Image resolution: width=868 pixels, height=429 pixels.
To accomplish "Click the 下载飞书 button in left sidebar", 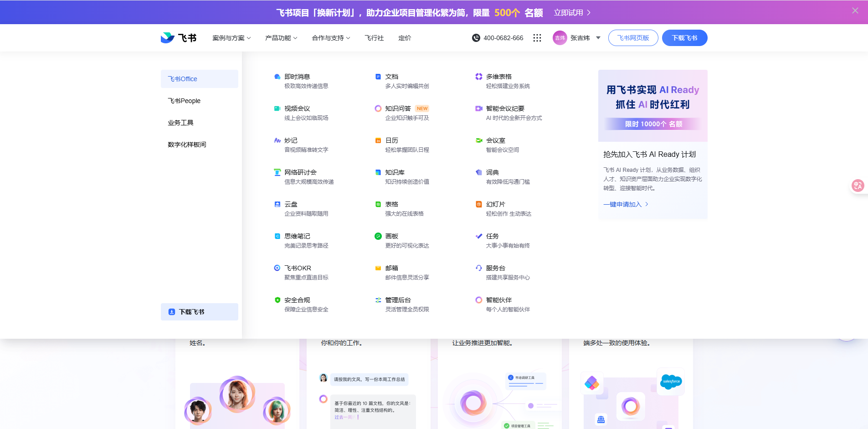I will coord(200,312).
